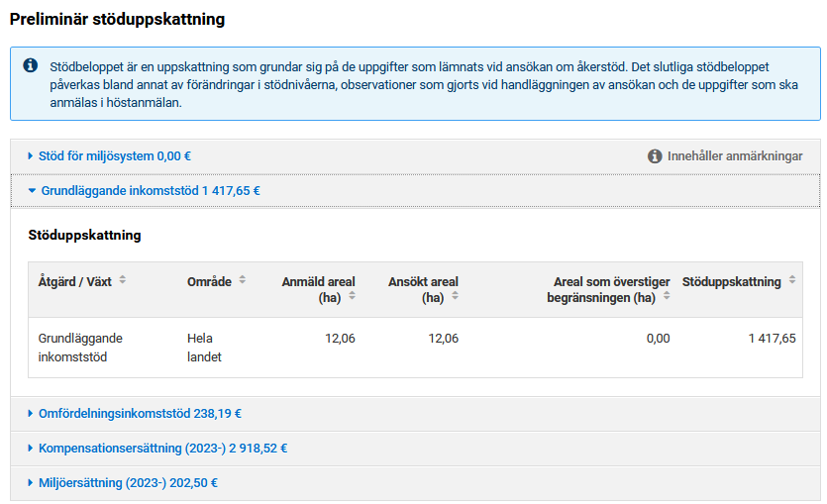Collapse Grundläggande inkomststöd 1 417,65 € section
Viewport: 827px width, 504px height.
pyautogui.click(x=150, y=190)
